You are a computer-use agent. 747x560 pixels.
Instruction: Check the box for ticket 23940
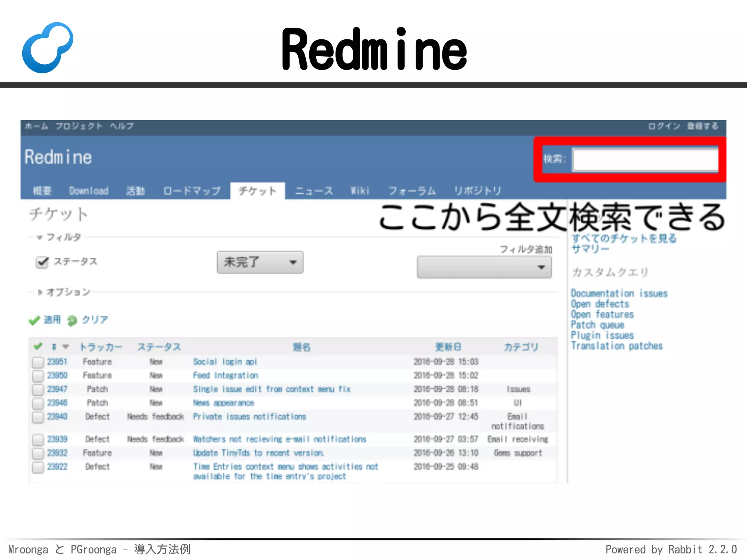38,417
